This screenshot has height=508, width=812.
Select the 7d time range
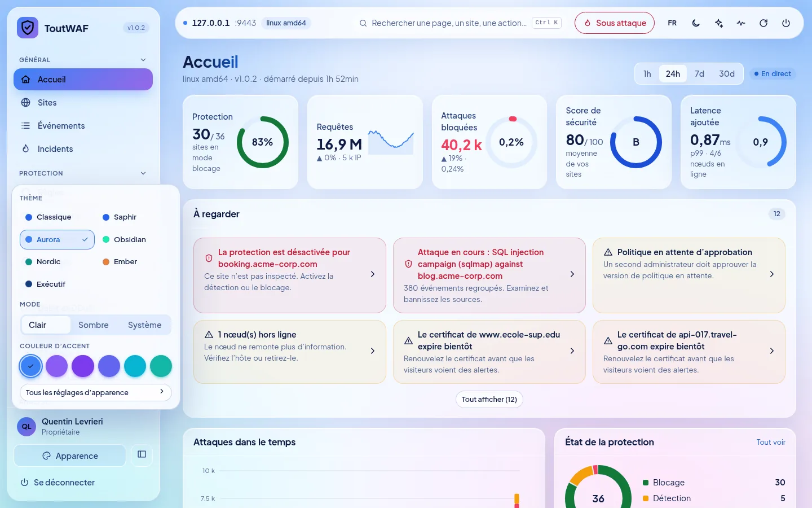pyautogui.click(x=699, y=74)
